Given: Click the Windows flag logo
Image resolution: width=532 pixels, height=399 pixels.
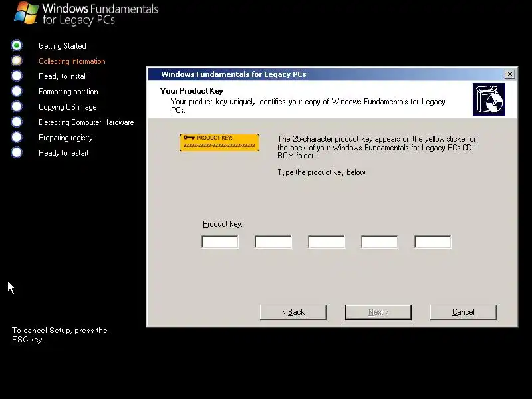Looking at the screenshot, I should [26, 13].
